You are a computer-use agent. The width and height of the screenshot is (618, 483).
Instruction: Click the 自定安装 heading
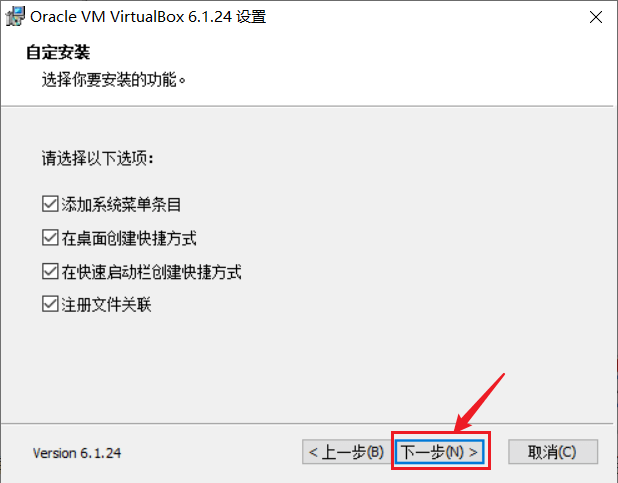(58, 52)
